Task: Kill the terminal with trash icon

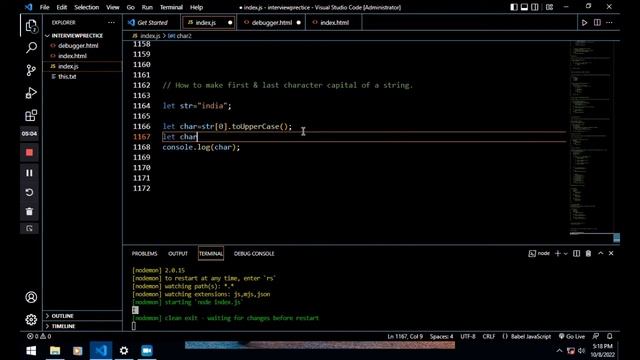Action: [x=588, y=253]
